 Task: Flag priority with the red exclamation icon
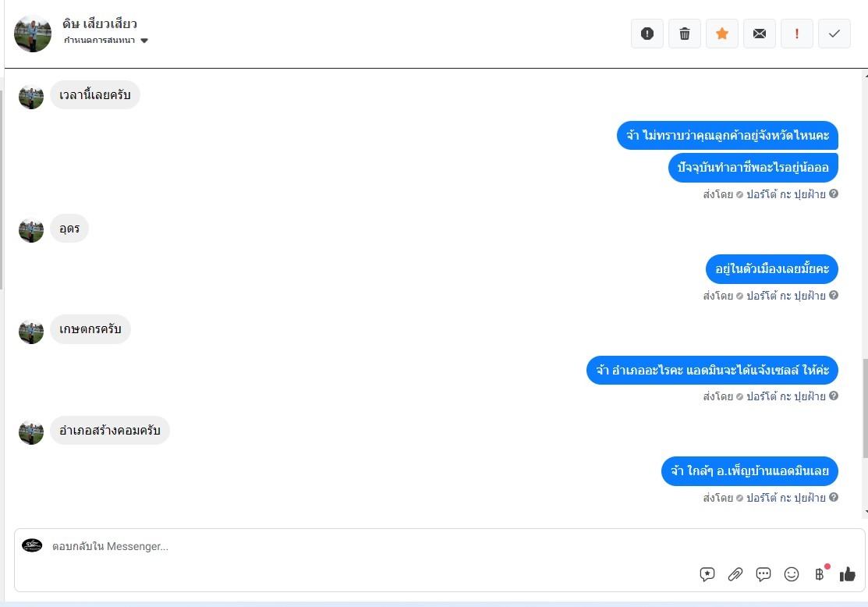click(796, 34)
